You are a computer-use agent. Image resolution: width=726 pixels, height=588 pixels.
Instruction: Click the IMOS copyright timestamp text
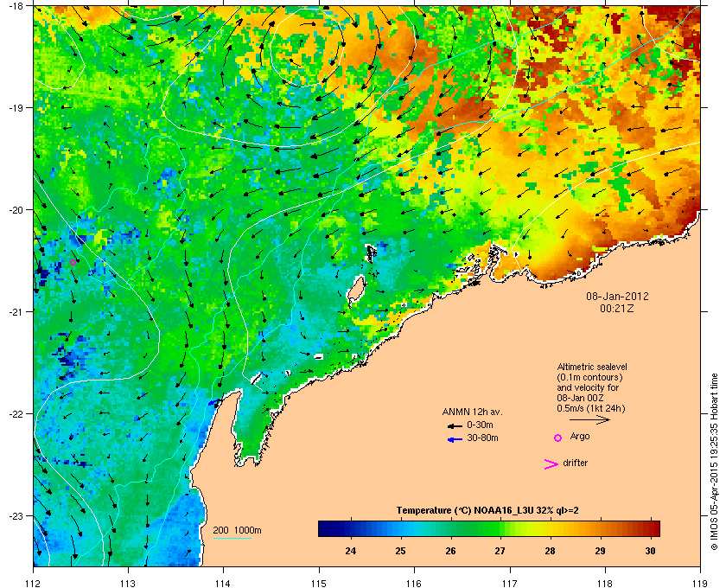click(x=714, y=462)
